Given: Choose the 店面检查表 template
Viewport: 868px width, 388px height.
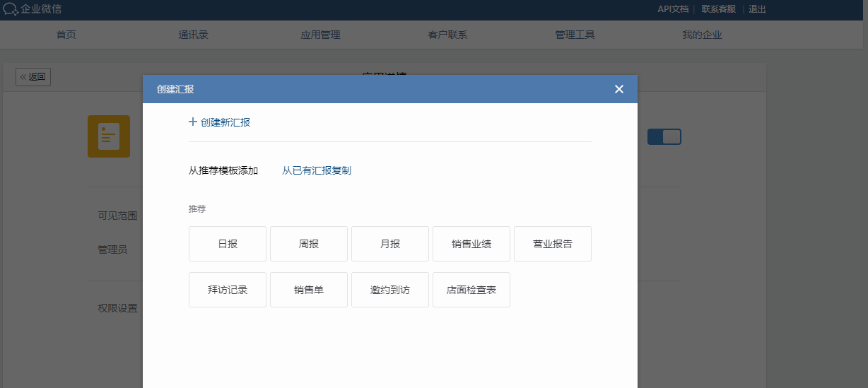Looking at the screenshot, I should (471, 290).
